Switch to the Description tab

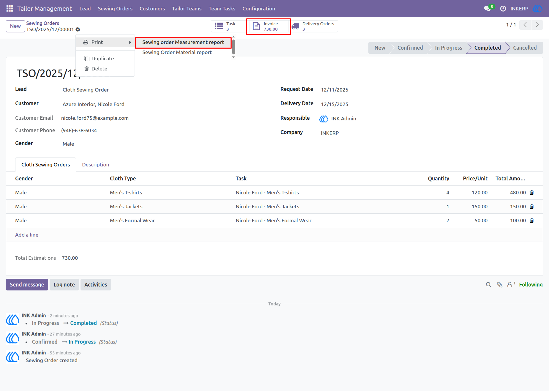(95, 165)
